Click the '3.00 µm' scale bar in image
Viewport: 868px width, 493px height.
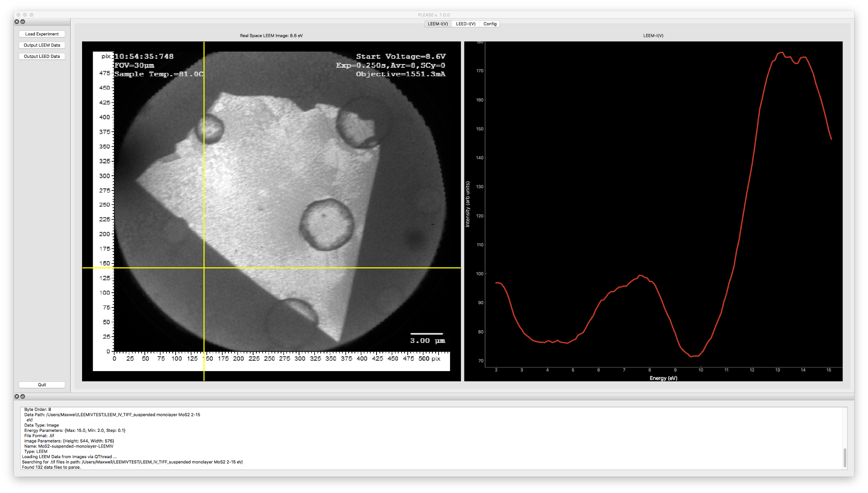click(x=427, y=338)
